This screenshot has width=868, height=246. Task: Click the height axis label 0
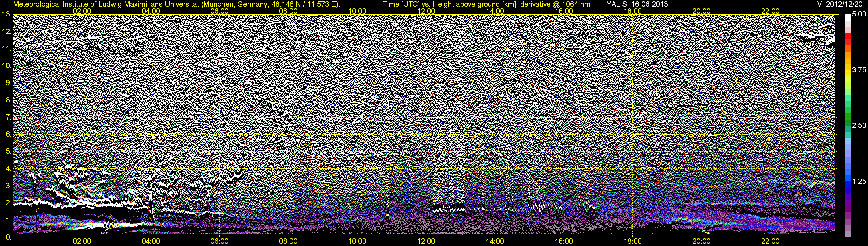(8, 237)
